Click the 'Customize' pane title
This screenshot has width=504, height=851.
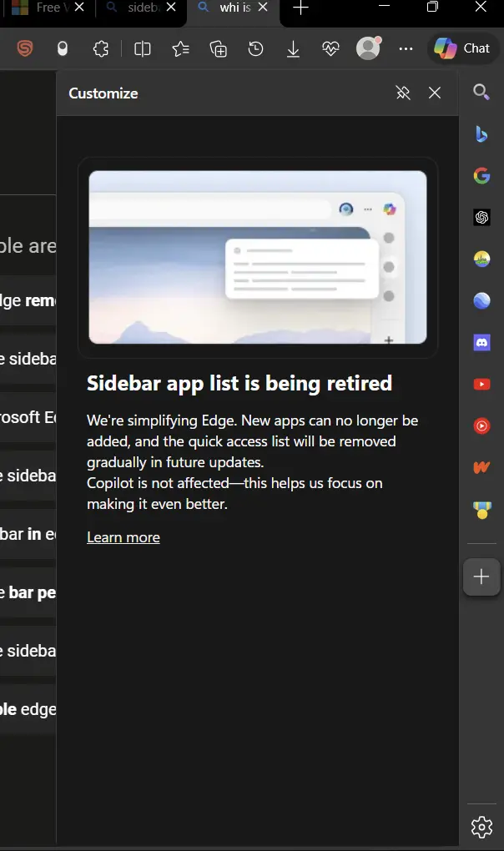point(103,93)
